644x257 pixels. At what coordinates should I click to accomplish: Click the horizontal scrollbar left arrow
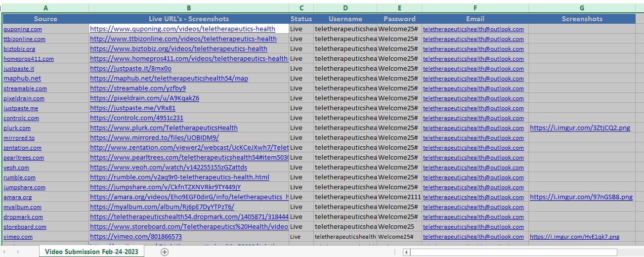click(406, 252)
